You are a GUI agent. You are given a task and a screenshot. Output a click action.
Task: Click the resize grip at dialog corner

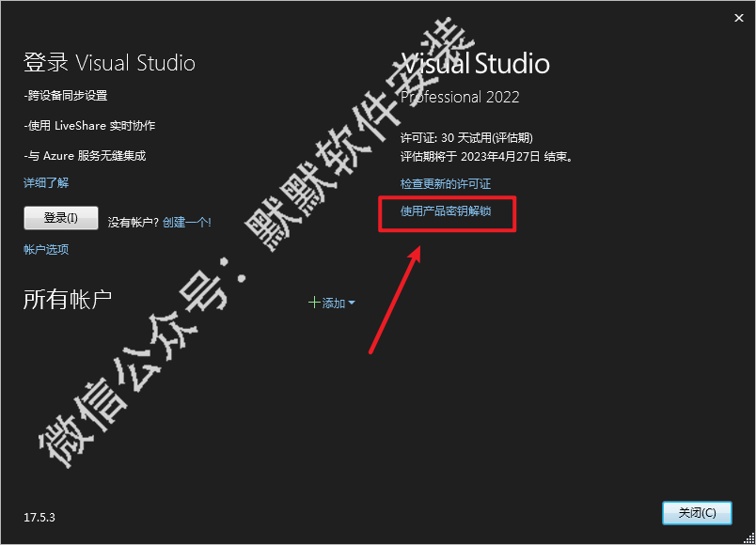(749, 538)
